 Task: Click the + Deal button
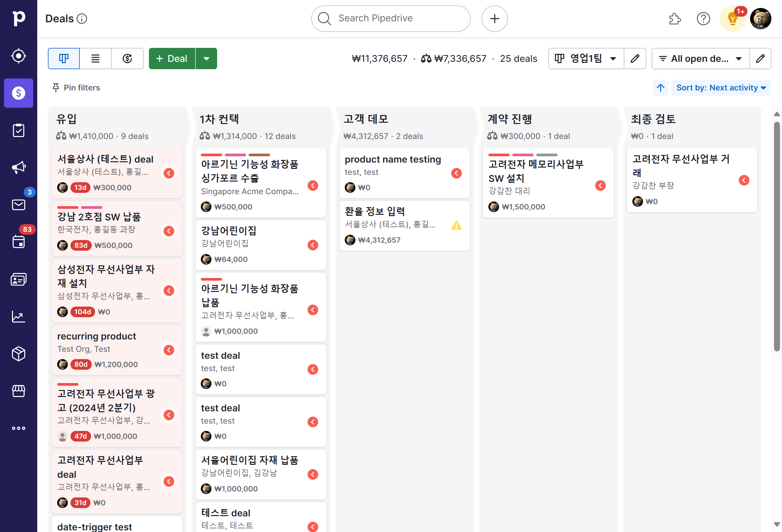coord(172,59)
